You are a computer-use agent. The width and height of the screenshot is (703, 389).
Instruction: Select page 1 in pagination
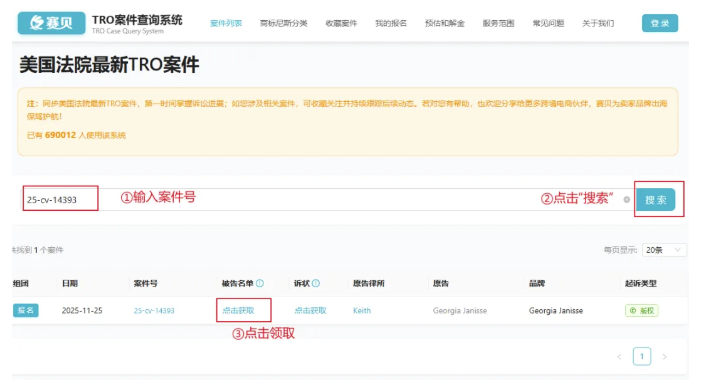(x=642, y=356)
